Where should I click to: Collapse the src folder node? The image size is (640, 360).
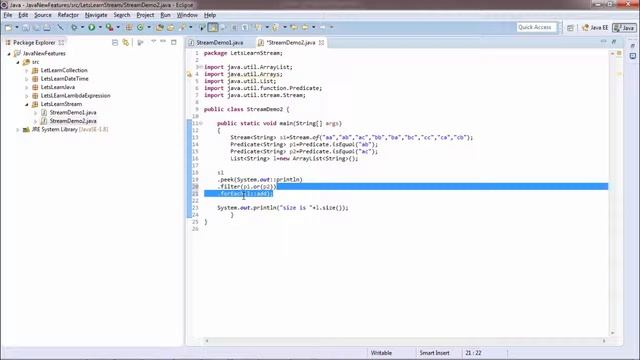coord(18,62)
